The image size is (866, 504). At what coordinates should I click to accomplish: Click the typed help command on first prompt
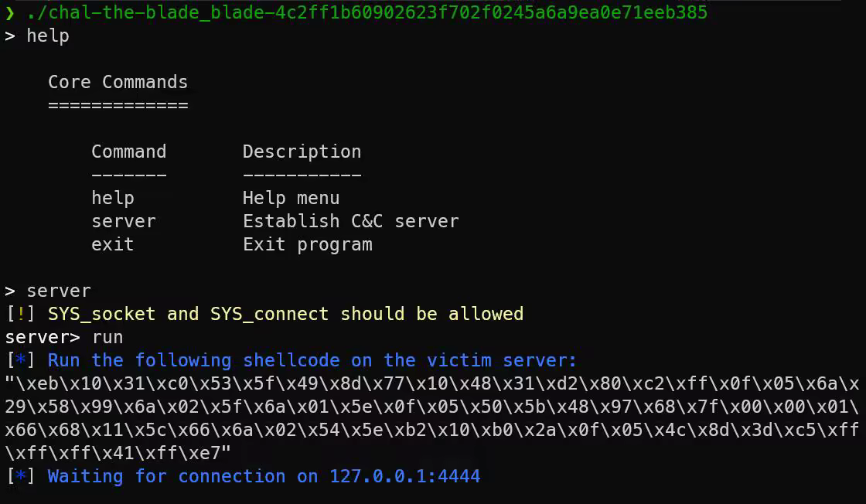[x=47, y=36]
